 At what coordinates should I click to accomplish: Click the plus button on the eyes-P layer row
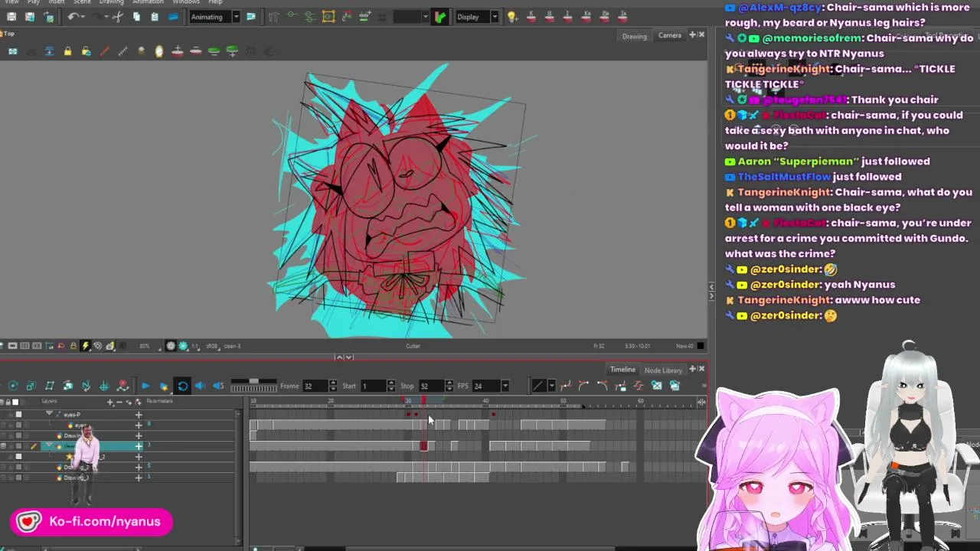click(139, 415)
